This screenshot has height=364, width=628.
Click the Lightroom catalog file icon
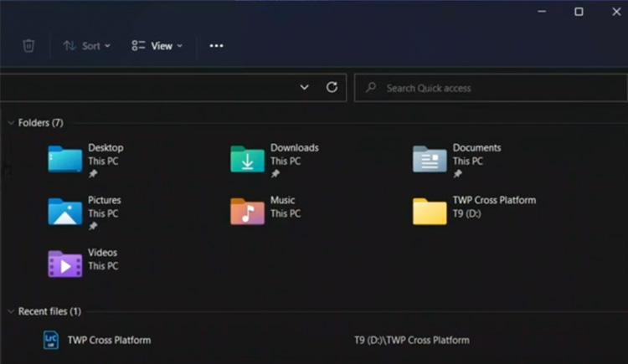coord(51,340)
